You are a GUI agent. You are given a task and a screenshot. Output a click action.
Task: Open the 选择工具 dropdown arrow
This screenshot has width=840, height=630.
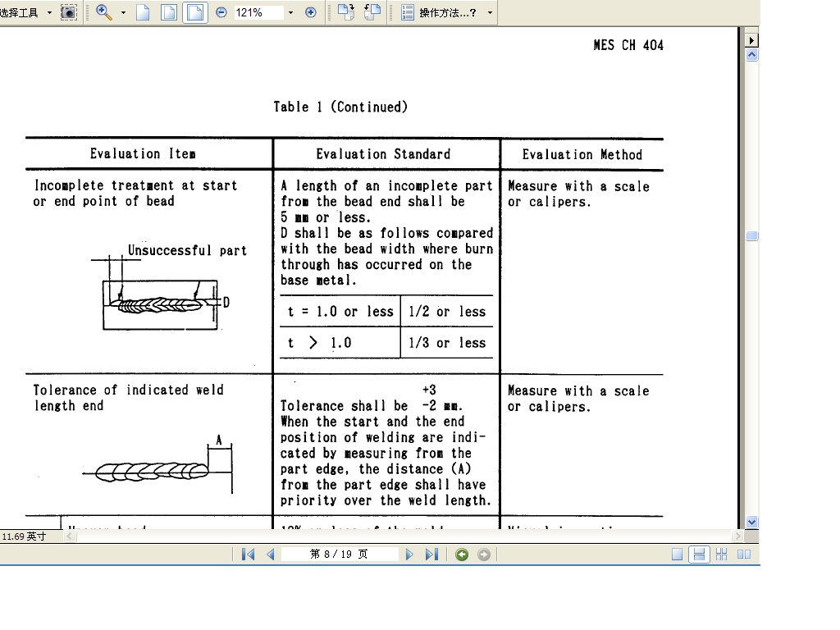pos(50,12)
